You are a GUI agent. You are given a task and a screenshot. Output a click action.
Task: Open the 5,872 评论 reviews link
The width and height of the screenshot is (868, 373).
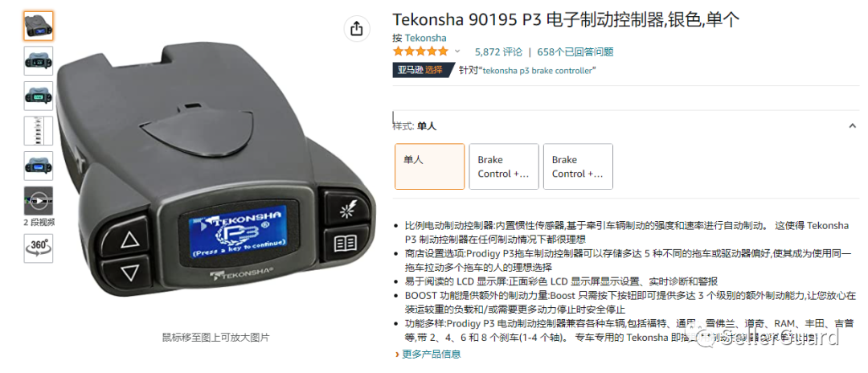[x=499, y=52]
